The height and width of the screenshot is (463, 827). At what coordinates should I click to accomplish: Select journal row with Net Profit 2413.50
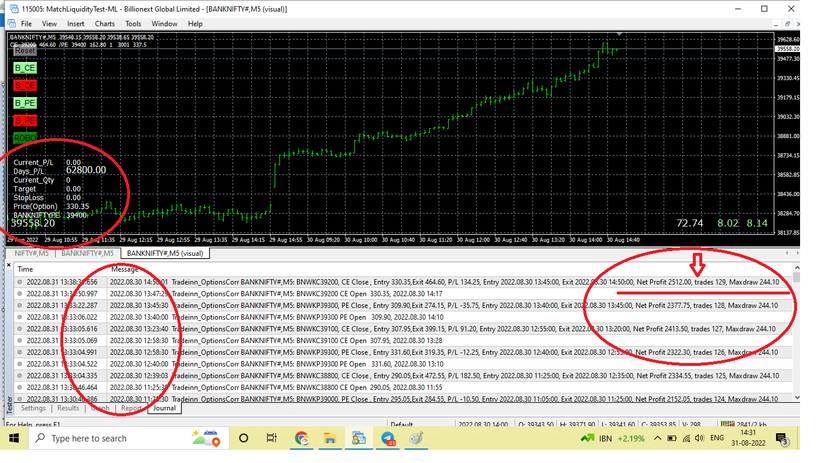point(403,329)
